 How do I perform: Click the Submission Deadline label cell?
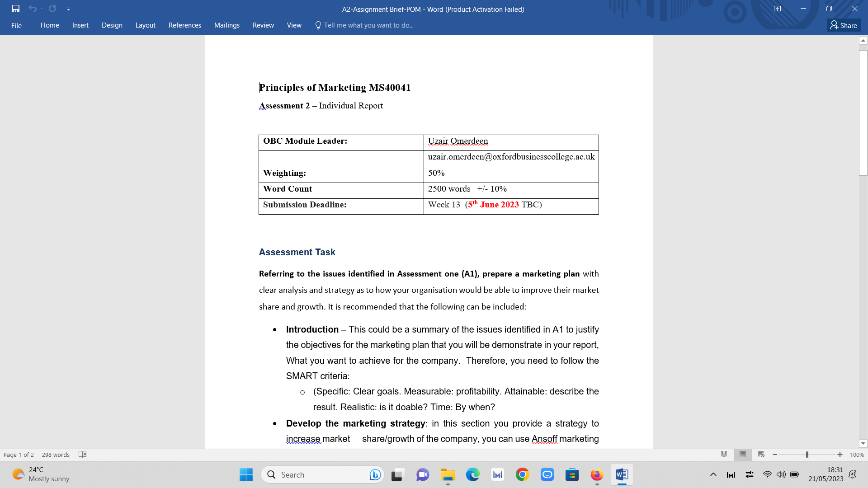(341, 206)
